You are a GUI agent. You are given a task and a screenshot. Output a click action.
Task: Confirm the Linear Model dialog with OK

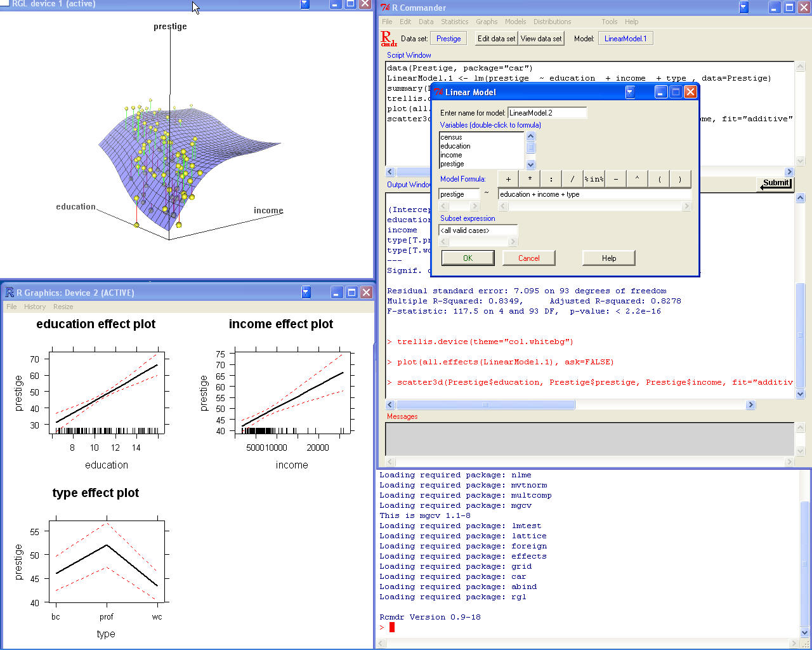pos(468,258)
